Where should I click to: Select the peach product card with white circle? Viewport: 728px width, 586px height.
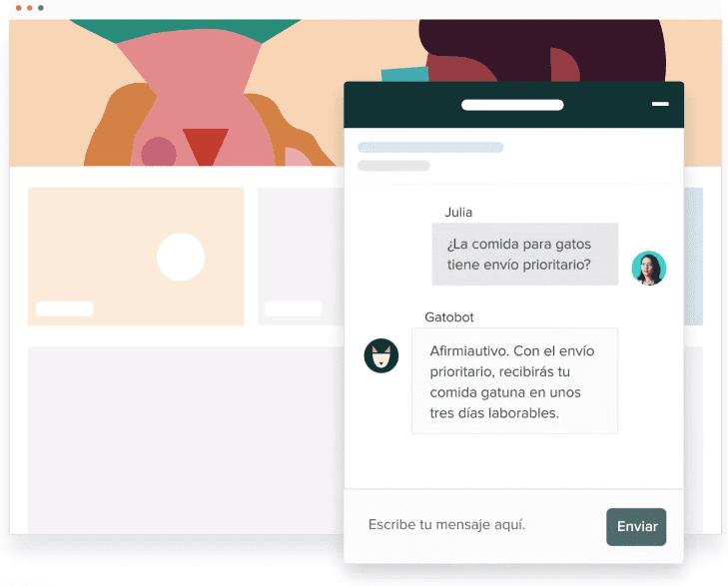tap(136, 257)
